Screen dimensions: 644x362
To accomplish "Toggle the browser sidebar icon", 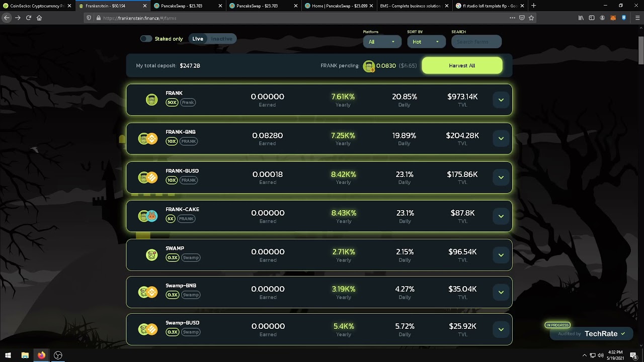I will (592, 18).
